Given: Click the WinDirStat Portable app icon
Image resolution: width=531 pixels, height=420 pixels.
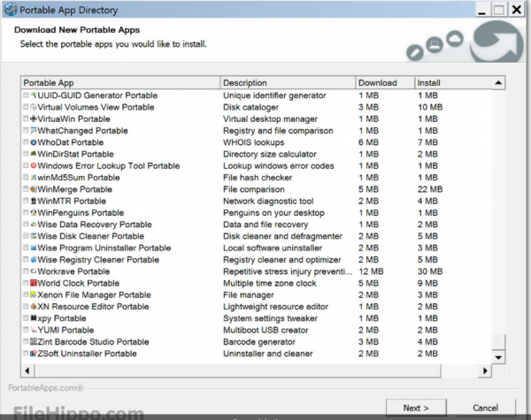Looking at the screenshot, I should point(34,154).
